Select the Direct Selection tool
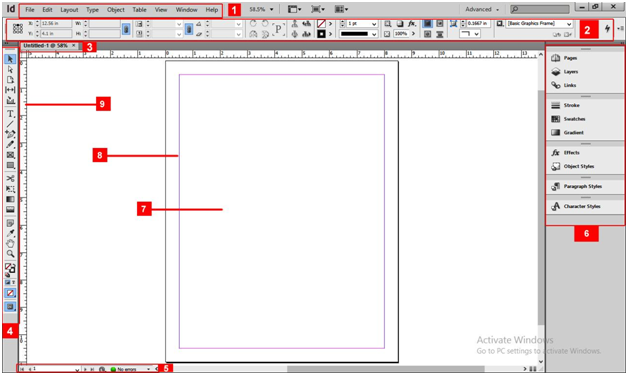The image size is (628, 375). click(x=10, y=69)
